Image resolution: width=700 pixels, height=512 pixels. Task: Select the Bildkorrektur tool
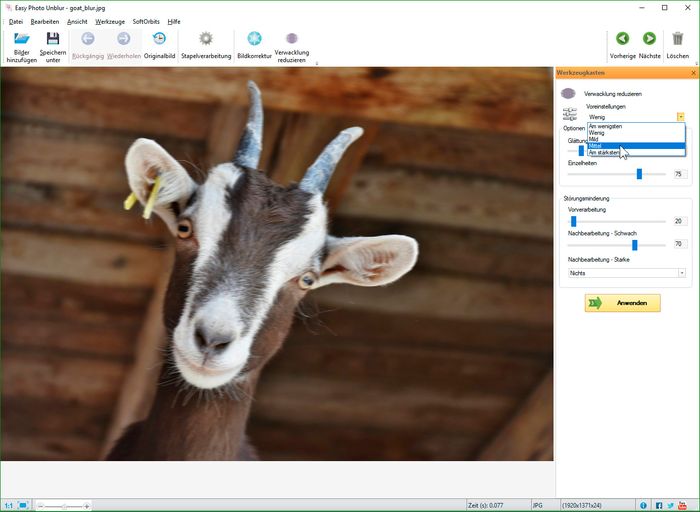point(254,40)
